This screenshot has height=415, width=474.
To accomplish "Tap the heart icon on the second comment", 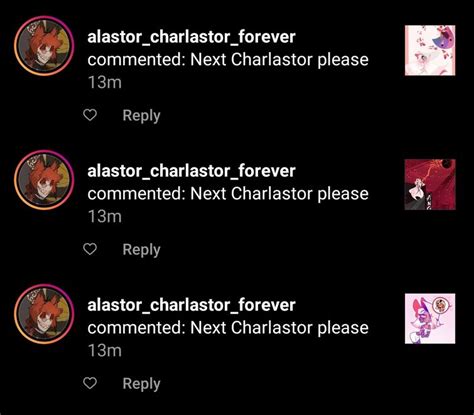I will (x=90, y=249).
